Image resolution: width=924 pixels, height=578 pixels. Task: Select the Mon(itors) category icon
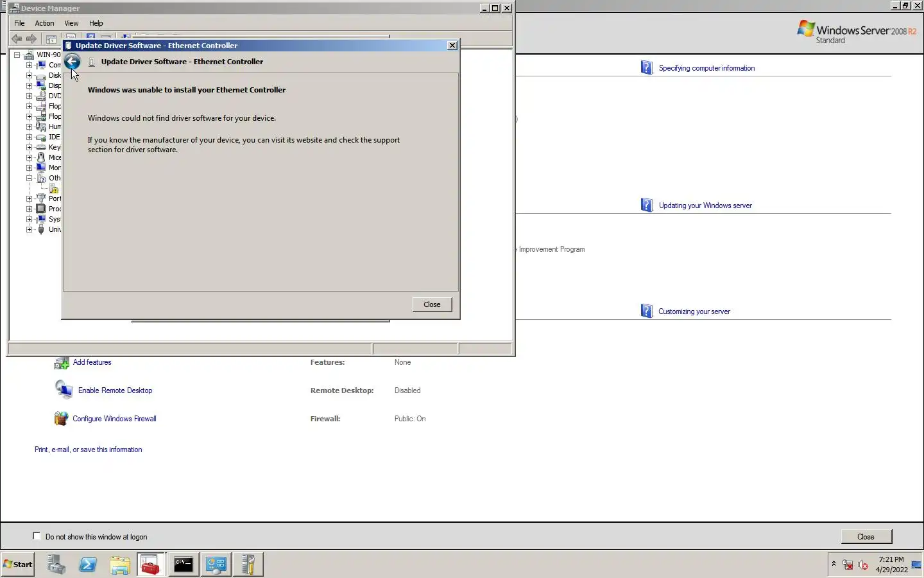point(41,168)
